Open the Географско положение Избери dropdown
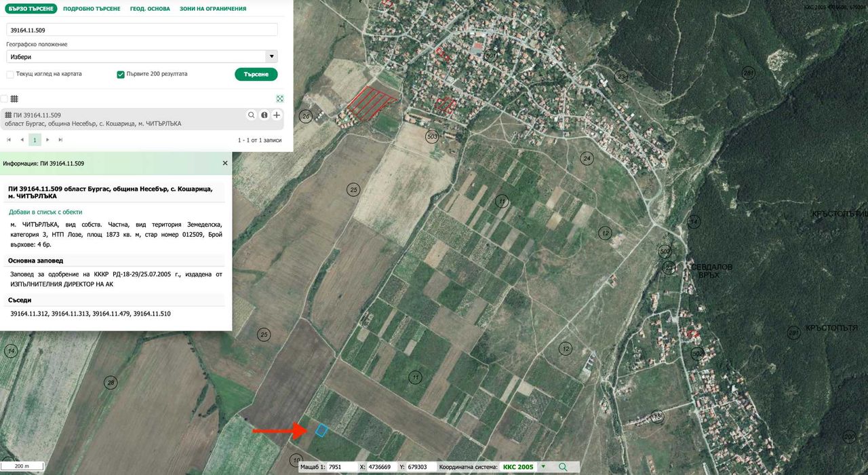 pos(142,57)
